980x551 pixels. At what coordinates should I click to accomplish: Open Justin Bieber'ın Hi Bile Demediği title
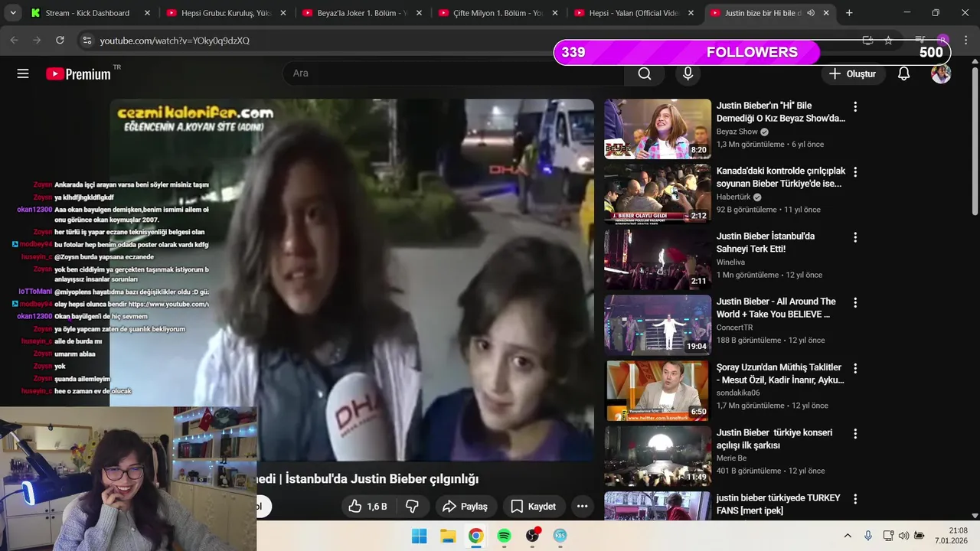[x=780, y=112]
